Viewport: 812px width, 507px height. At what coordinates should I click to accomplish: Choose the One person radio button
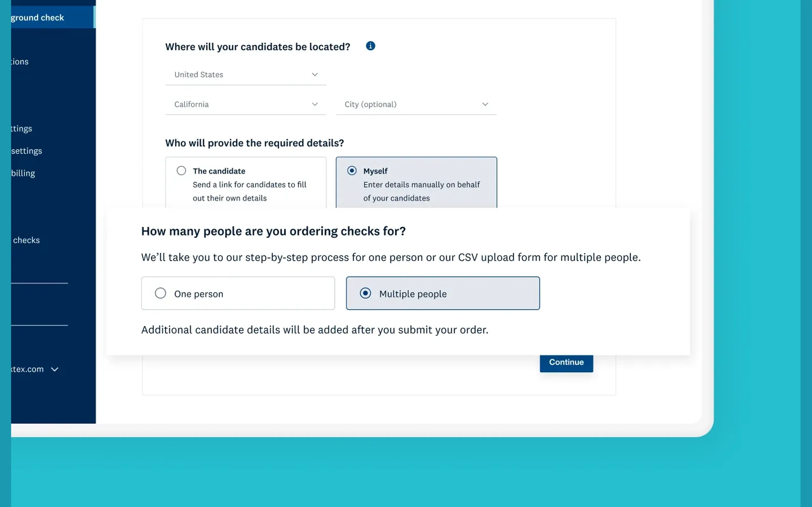[x=160, y=293]
